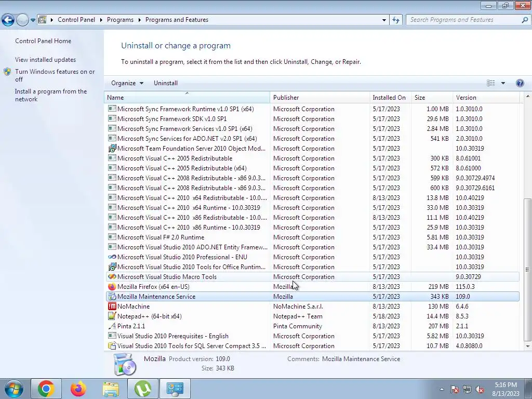532x399 pixels.
Task: Sort by Version column header
Action: pyautogui.click(x=486, y=97)
